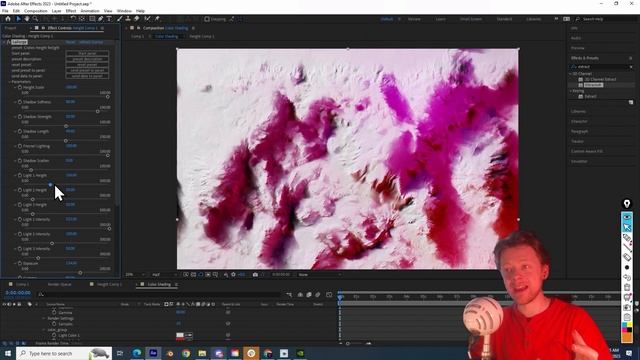Viewport: 640px width, 360px height.
Task: Collapse the Shadow Softness property twirl
Action: (x=15, y=102)
